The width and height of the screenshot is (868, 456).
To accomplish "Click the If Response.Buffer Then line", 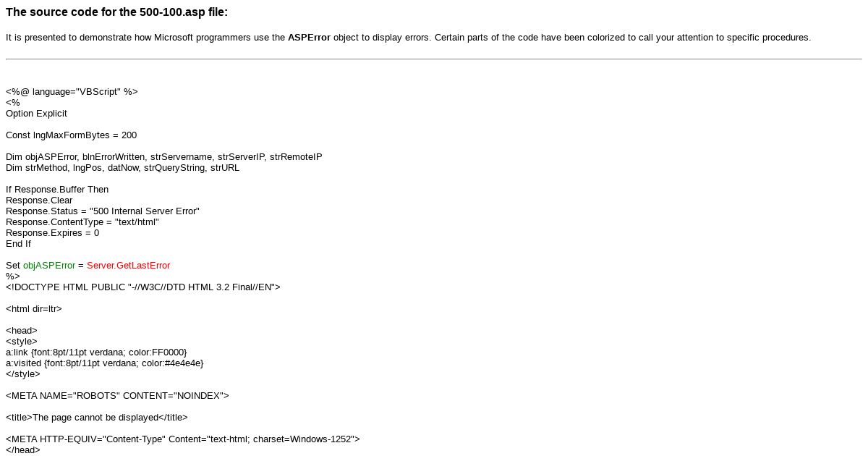I will pyautogui.click(x=57, y=190).
